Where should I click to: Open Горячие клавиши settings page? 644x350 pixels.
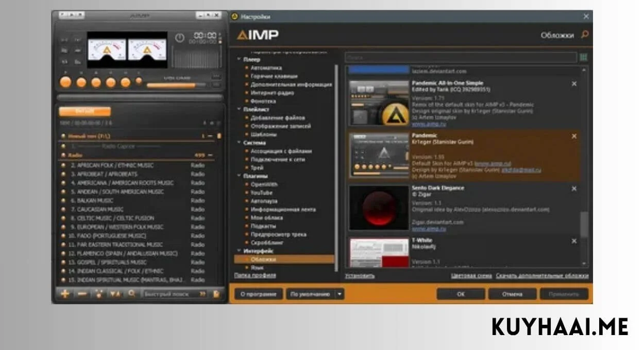click(x=274, y=76)
